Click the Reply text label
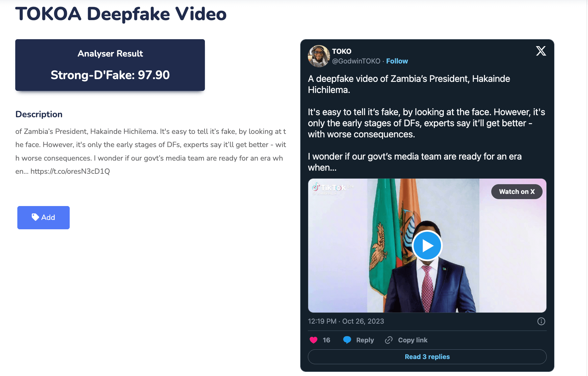This screenshot has width=588, height=376. click(365, 340)
